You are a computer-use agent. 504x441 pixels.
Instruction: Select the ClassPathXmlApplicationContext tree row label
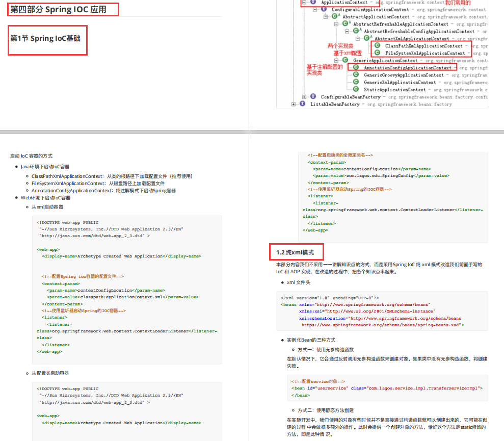423,46
